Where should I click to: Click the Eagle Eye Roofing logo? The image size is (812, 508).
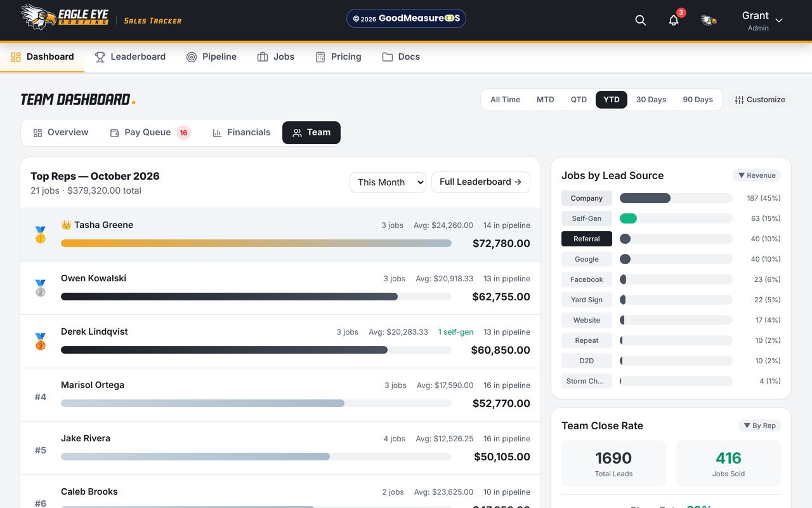tap(65, 17)
